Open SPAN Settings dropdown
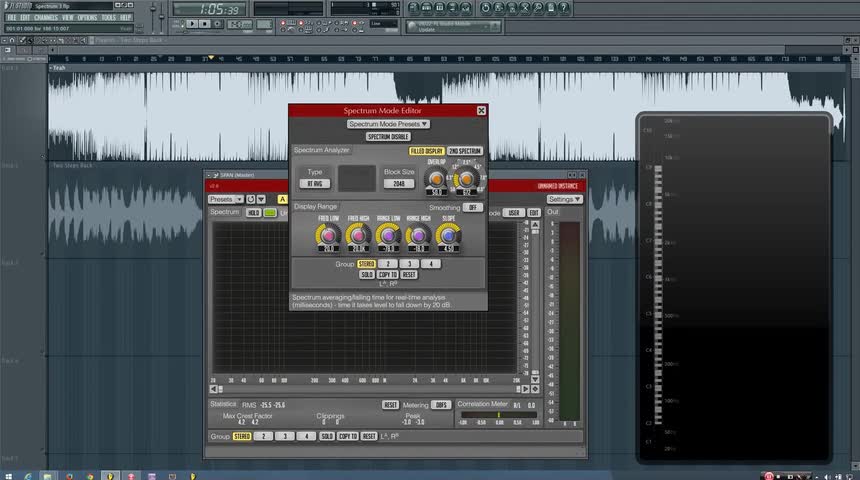Viewport: 860px width, 480px height. pos(564,199)
